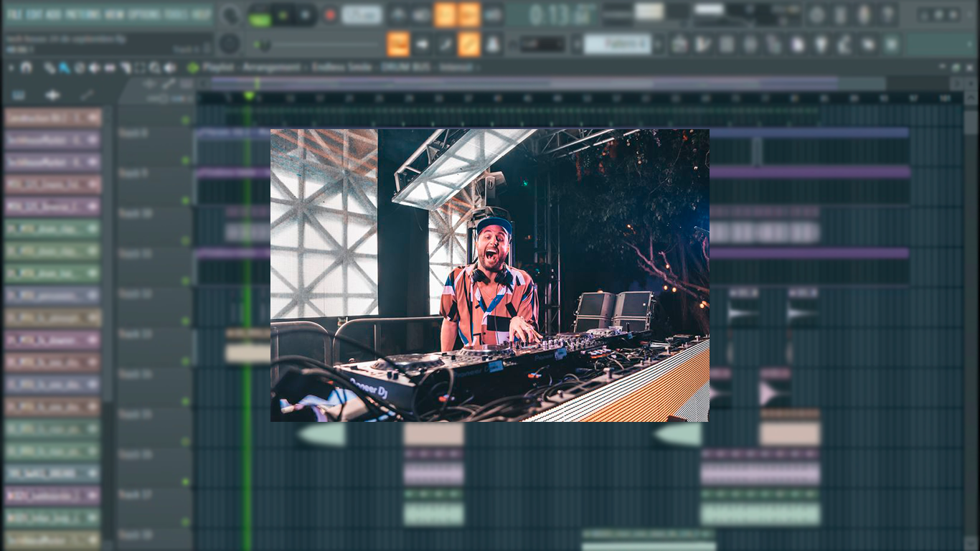This screenshot has height=551, width=980.
Task: Click the Playlist snap magnet icon
Action: (27, 68)
